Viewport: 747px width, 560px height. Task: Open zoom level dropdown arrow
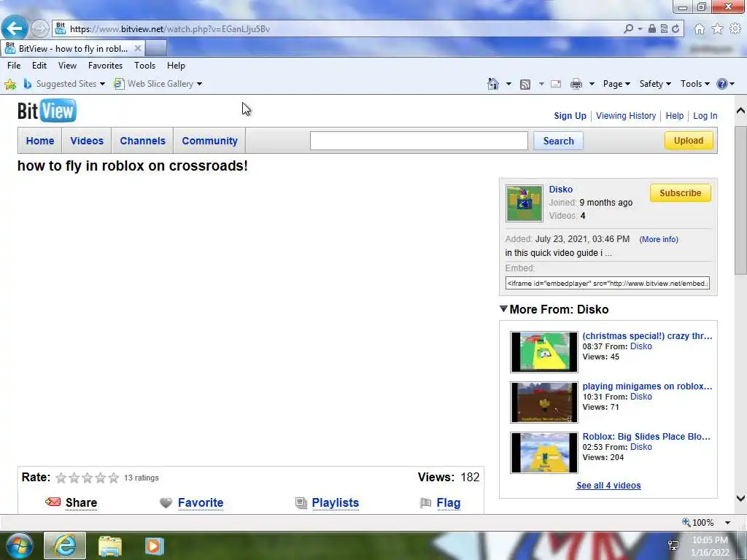(x=727, y=523)
